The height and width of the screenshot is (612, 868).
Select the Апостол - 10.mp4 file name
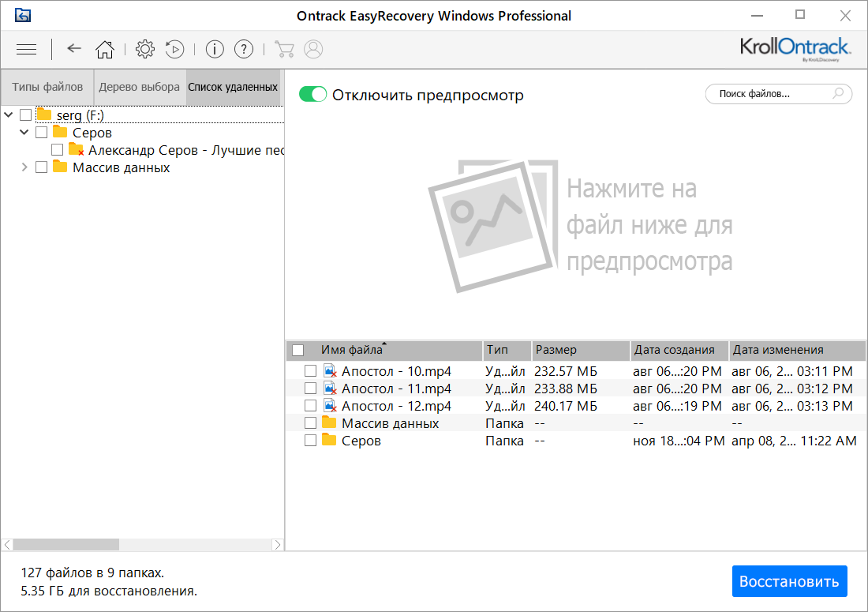coord(396,371)
